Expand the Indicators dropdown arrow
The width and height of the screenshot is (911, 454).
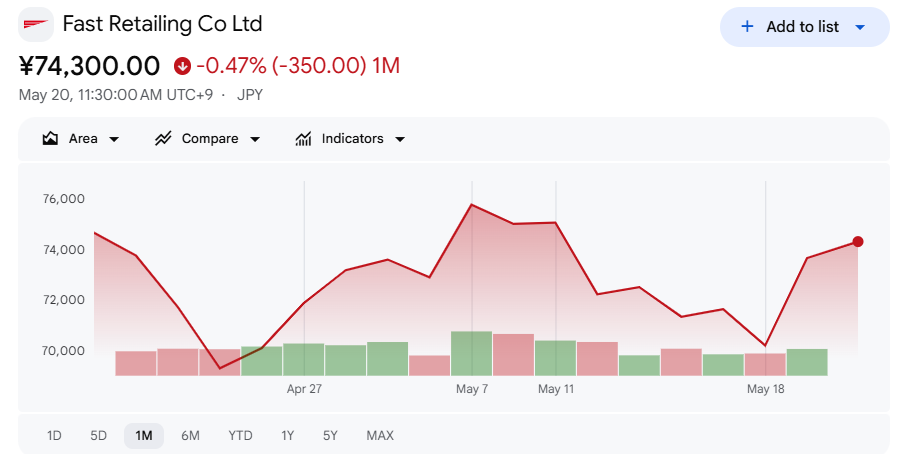pos(400,140)
